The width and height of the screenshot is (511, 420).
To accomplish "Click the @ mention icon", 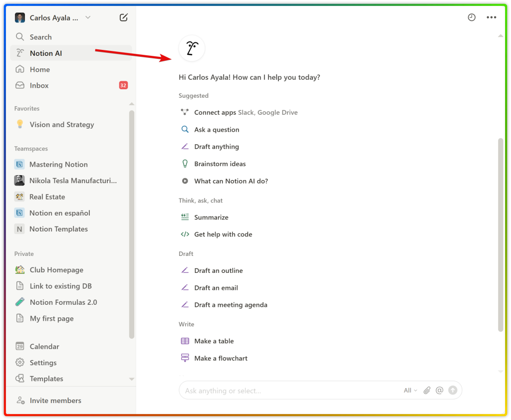I will pos(440,391).
